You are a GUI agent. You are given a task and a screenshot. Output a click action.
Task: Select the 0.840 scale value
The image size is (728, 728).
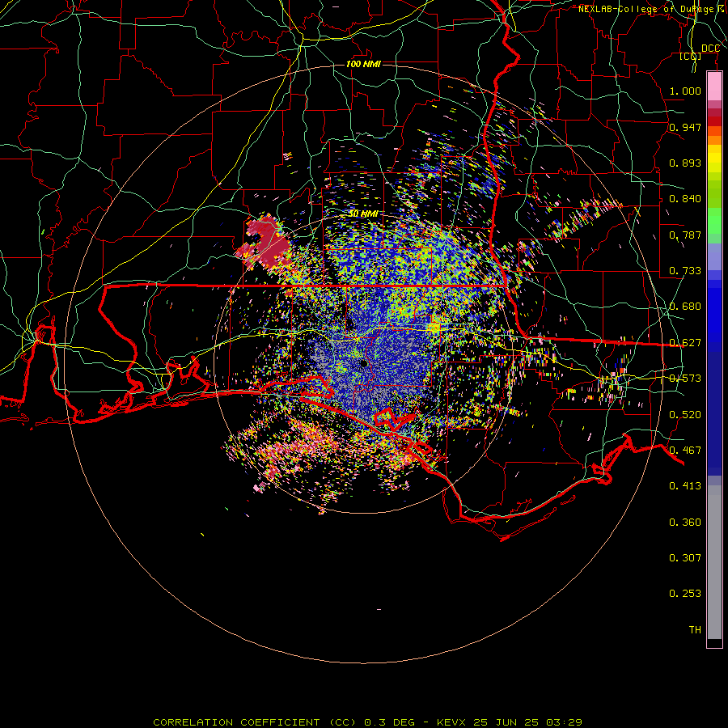[685, 199]
